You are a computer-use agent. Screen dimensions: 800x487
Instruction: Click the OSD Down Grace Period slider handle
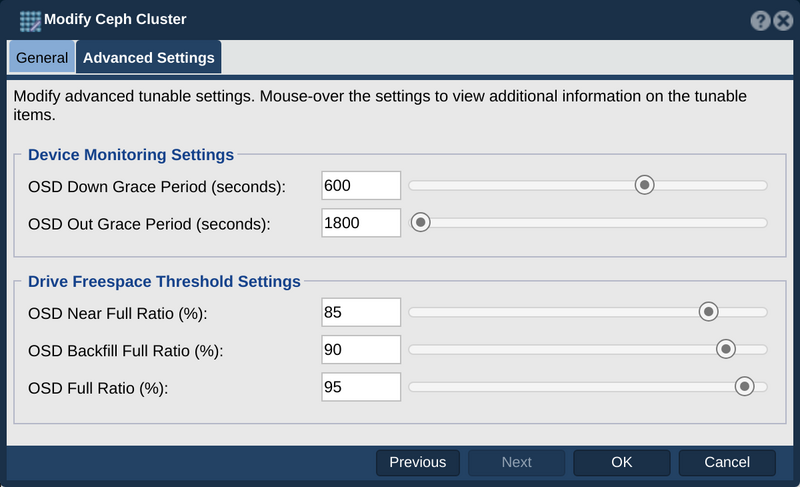point(644,185)
